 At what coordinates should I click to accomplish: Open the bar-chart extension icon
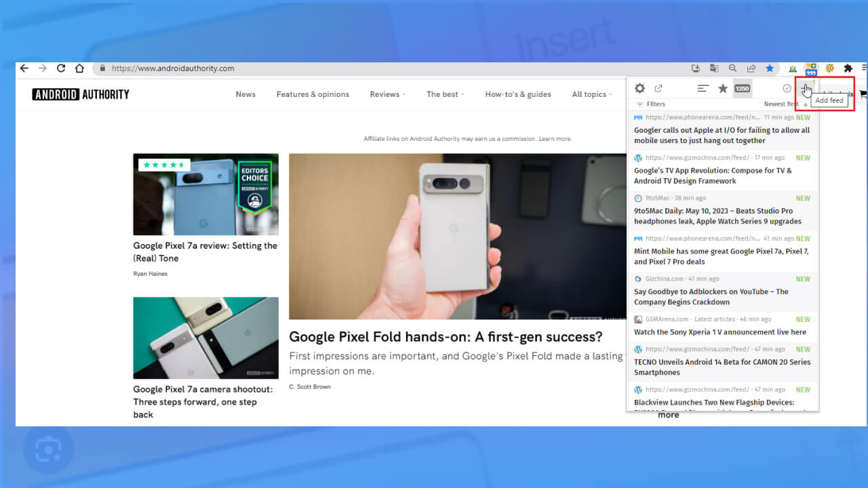792,68
